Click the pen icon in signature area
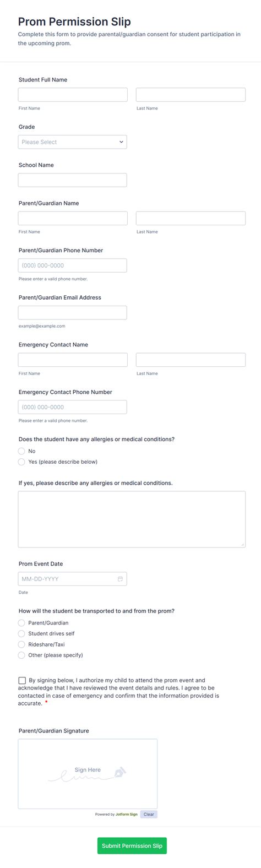Image resolution: width=261 pixels, height=868 pixels. (119, 773)
